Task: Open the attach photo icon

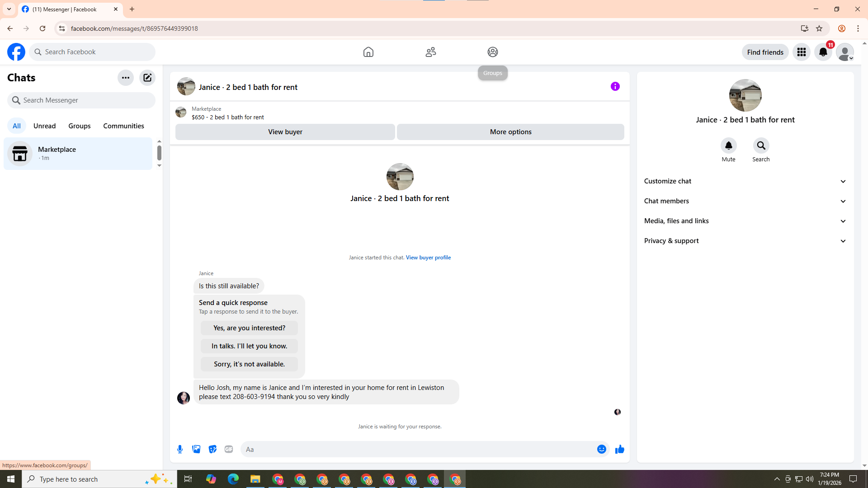Action: 196,449
